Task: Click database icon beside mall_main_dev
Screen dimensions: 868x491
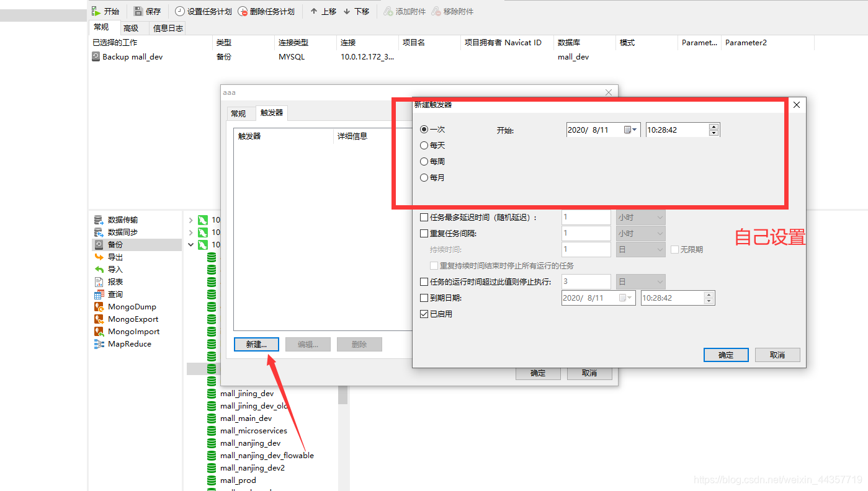Action: pos(212,418)
